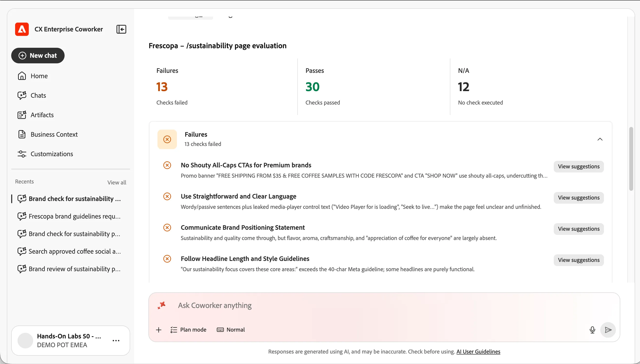The width and height of the screenshot is (640, 364).
Task: Click the '13' failures count
Action: click(x=162, y=87)
